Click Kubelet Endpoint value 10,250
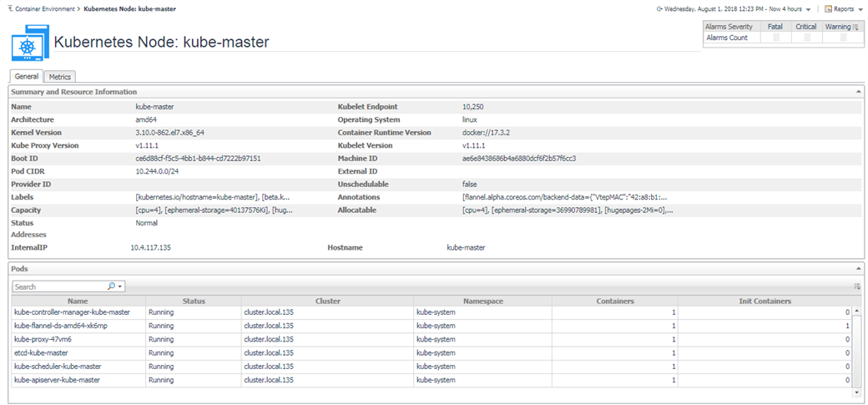 (x=472, y=107)
